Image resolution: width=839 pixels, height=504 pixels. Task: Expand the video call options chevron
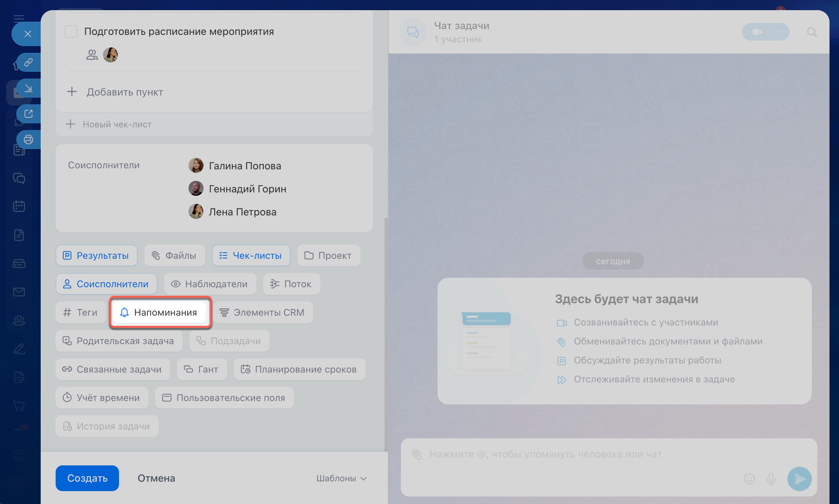(778, 32)
